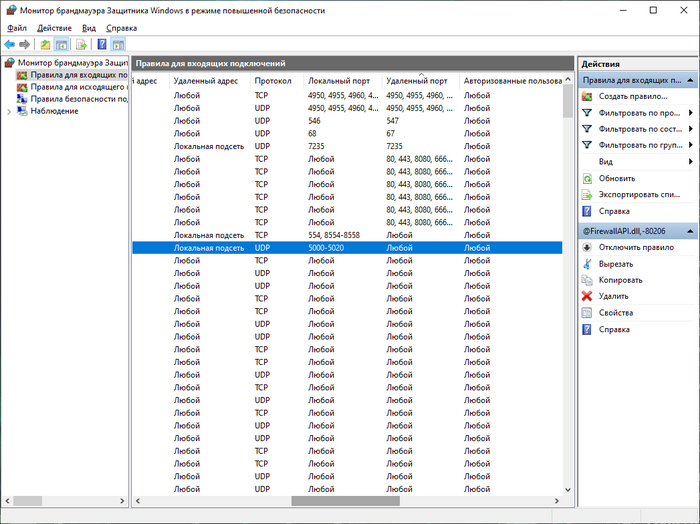Screen dimensions: 700x524
Task: Collapse the @FirewallAPI.dll,-80206 actions section
Action: coord(690,231)
